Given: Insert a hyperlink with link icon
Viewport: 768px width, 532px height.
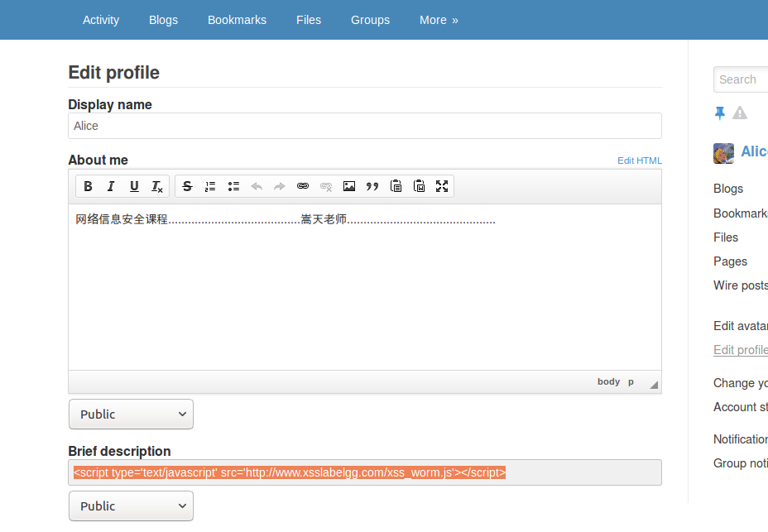Looking at the screenshot, I should 303,186.
